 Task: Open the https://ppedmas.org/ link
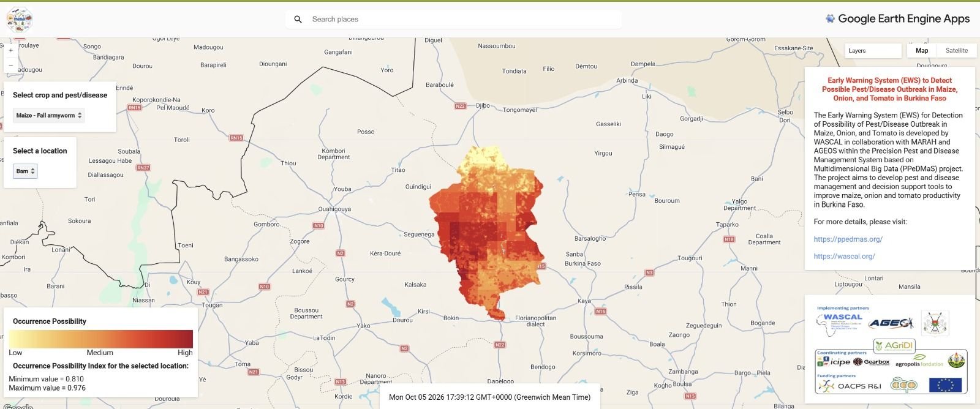(x=848, y=239)
